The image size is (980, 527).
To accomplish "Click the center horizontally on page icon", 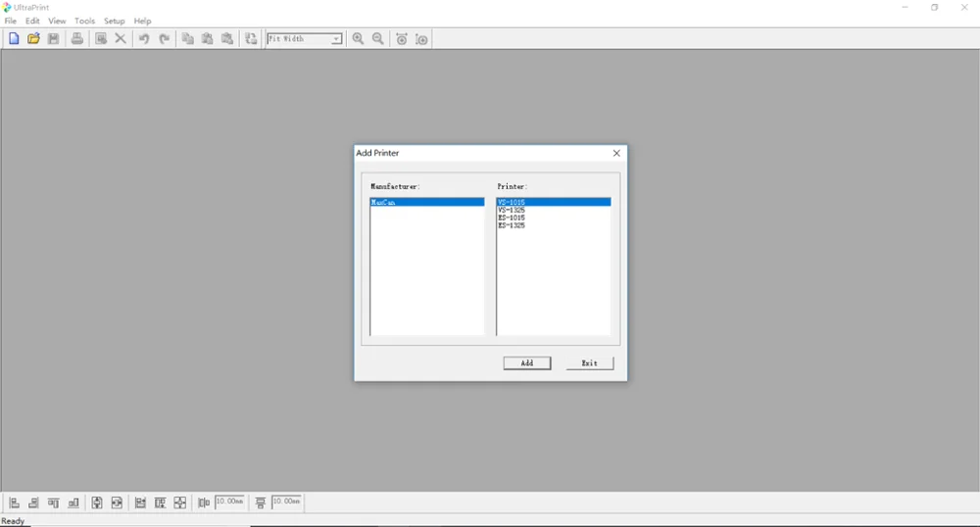I will [x=117, y=503].
